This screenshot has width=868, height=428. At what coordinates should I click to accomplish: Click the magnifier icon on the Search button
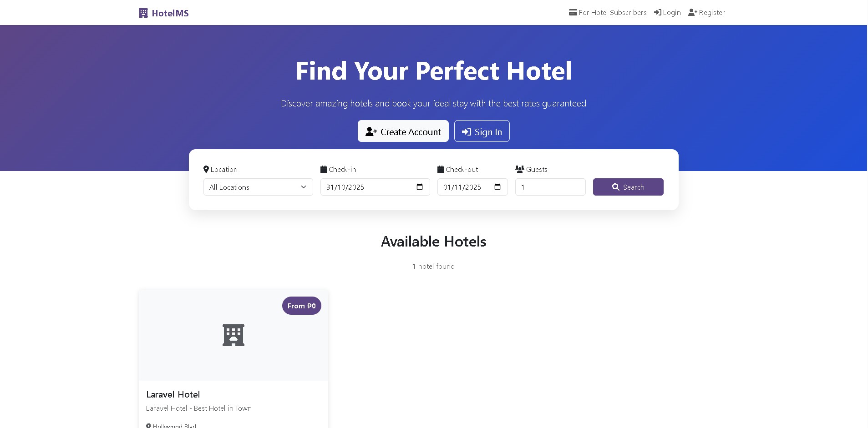616,187
